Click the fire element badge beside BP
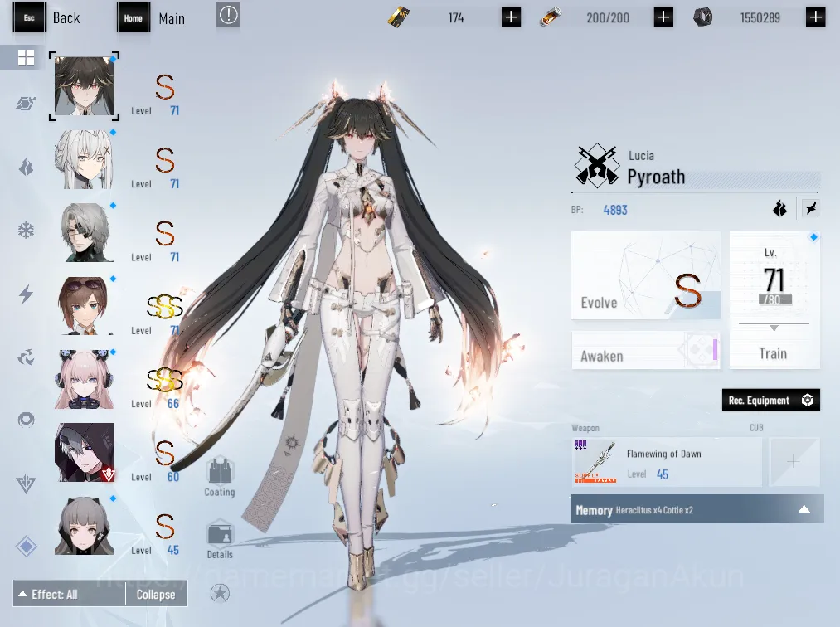This screenshot has width=840, height=627. [x=780, y=208]
